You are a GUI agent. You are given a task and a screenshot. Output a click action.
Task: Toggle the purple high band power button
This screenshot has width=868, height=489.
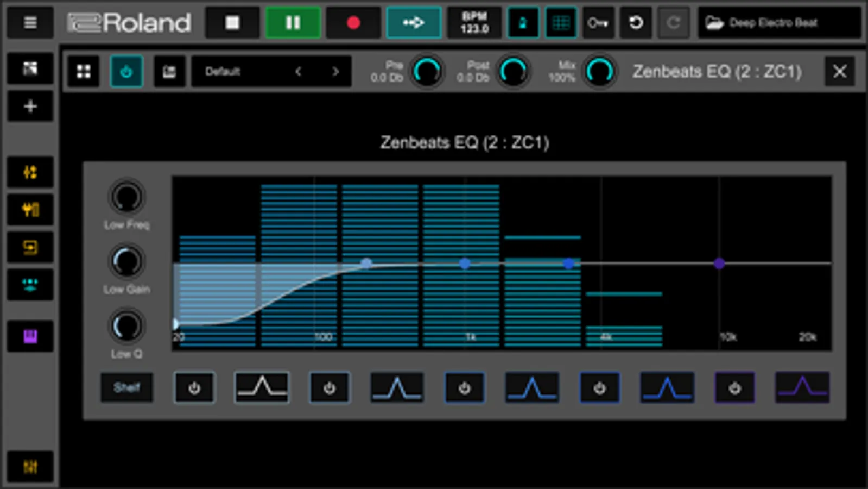point(734,388)
